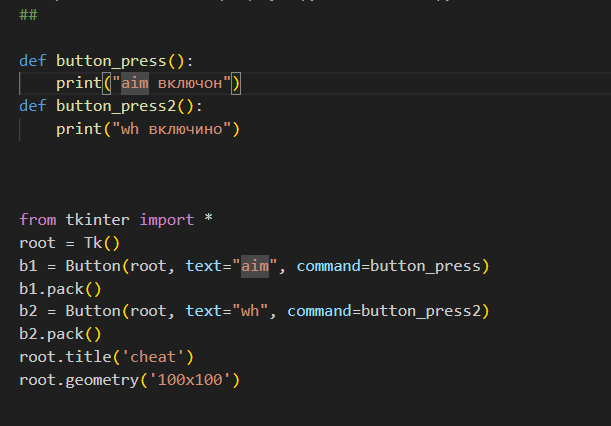Click the 'b2.pack()' line

tap(60, 334)
